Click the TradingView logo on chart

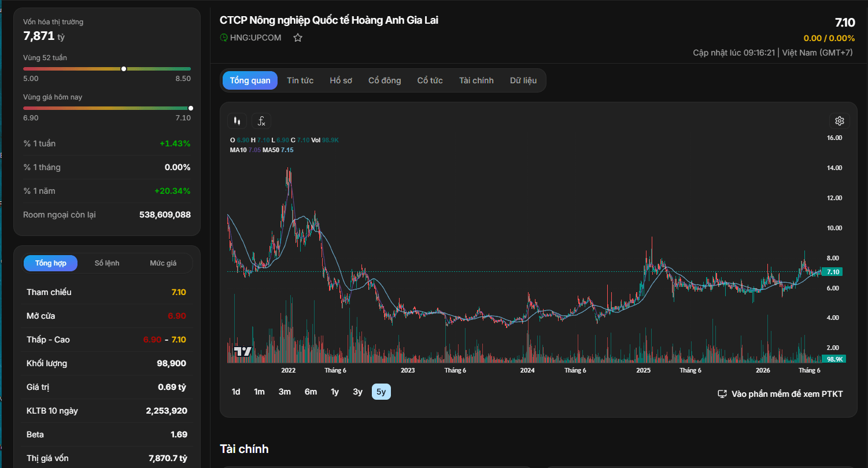242,351
